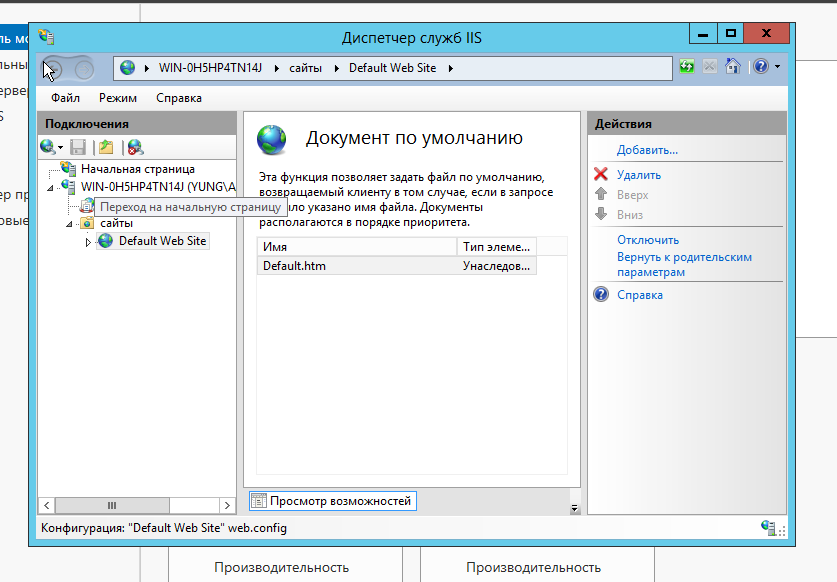
Task: Click Вернуть к родительским параметрам link
Action: click(x=684, y=264)
